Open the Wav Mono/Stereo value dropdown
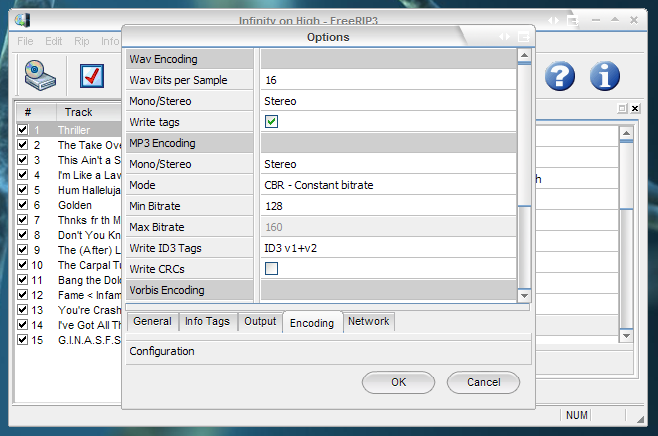 pos(389,101)
